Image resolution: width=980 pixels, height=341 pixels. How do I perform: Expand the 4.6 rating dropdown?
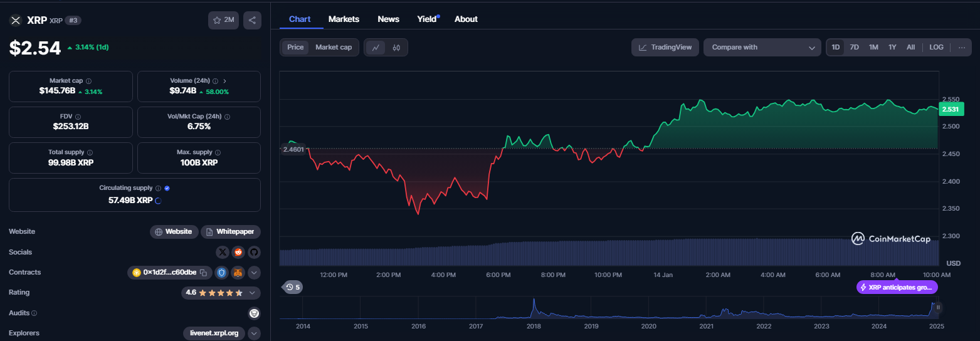[x=220, y=293]
